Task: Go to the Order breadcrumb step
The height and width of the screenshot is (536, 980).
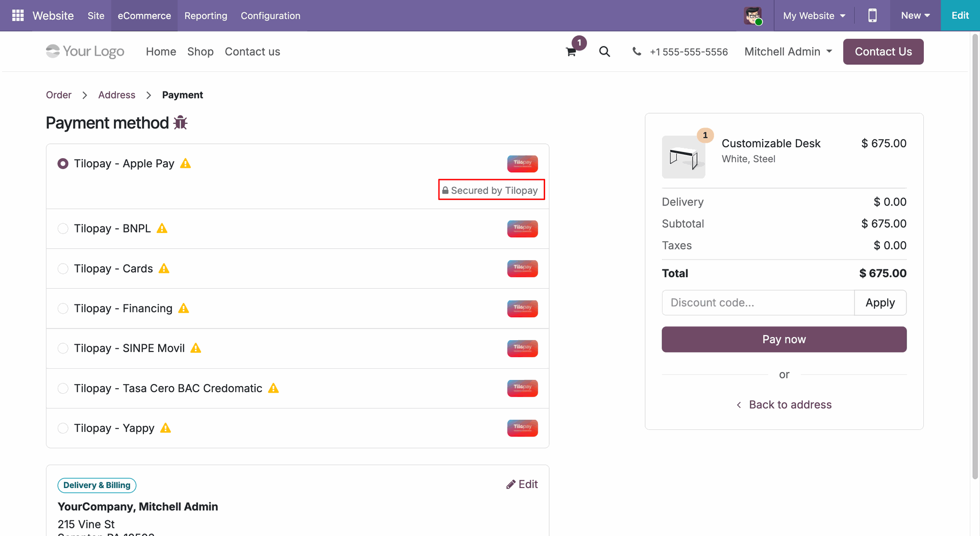Action: [x=59, y=95]
